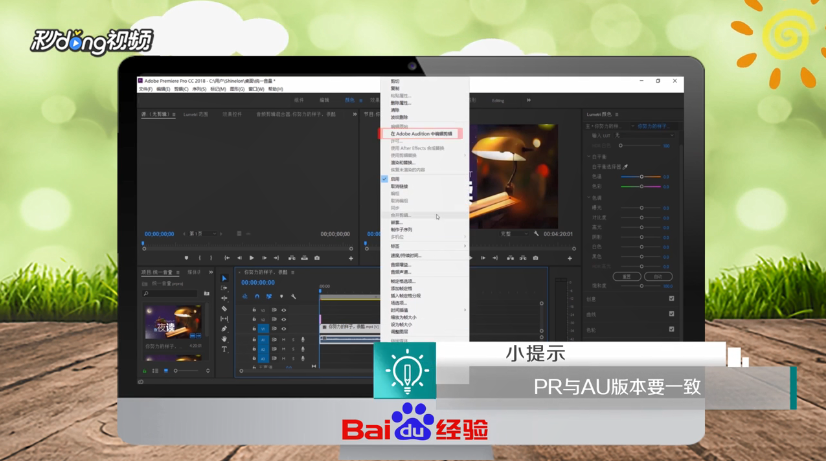Toggle lock on V1 track
Image resolution: width=826 pixels, height=461 pixels.
click(254, 329)
